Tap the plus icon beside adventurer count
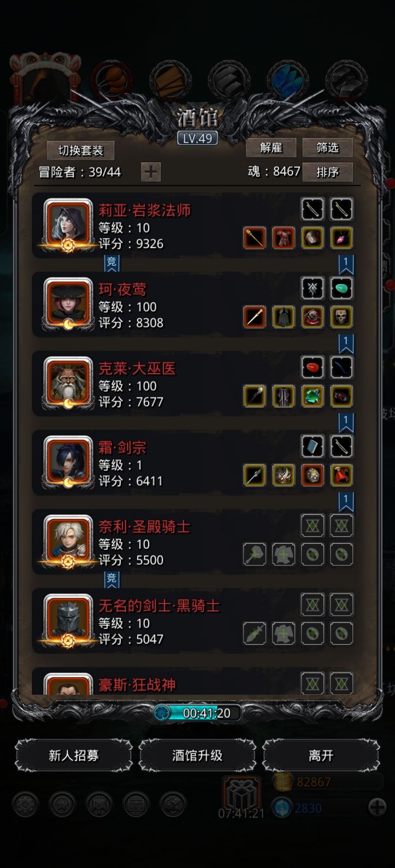Viewport: 395px width, 868px height. pos(151,172)
